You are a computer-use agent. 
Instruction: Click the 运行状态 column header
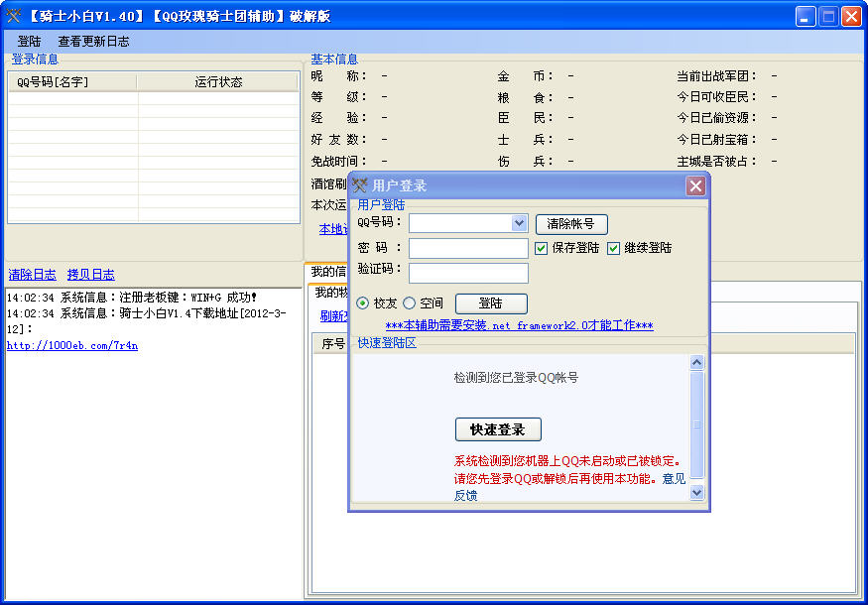coord(218,82)
